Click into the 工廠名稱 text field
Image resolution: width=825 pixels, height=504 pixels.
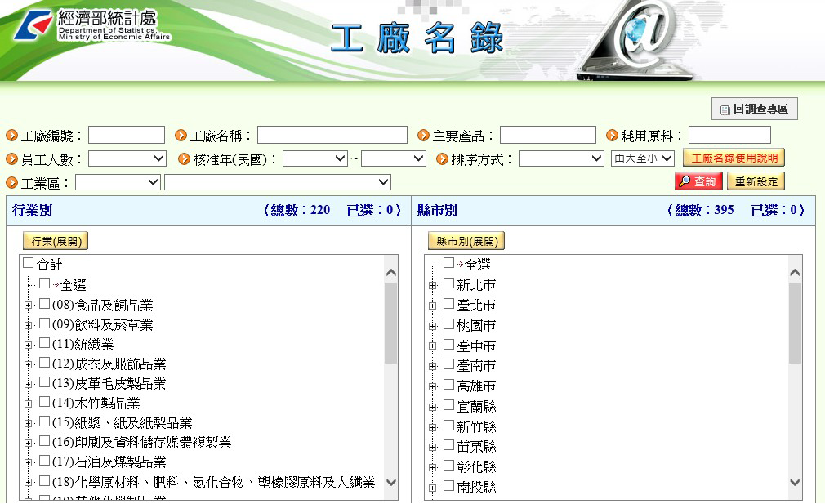tap(332, 136)
